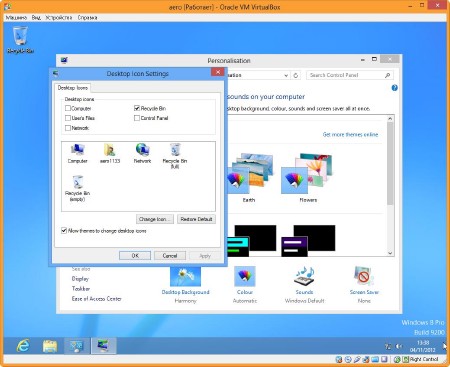Tick the Network checkbox
This screenshot has width=450, height=367.
(x=68, y=128)
